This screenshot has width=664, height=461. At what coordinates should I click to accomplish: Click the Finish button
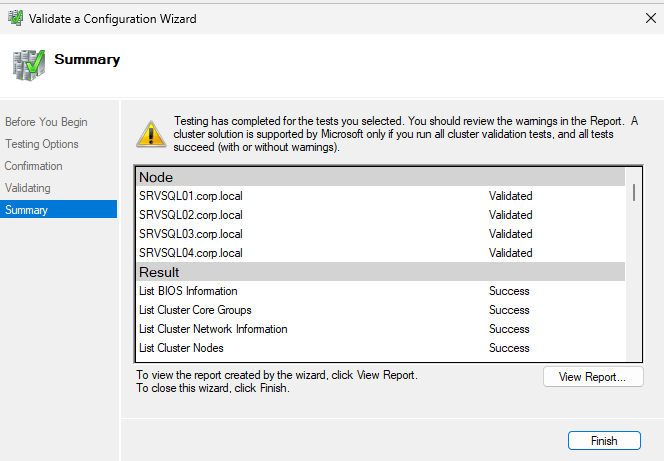[x=604, y=441]
